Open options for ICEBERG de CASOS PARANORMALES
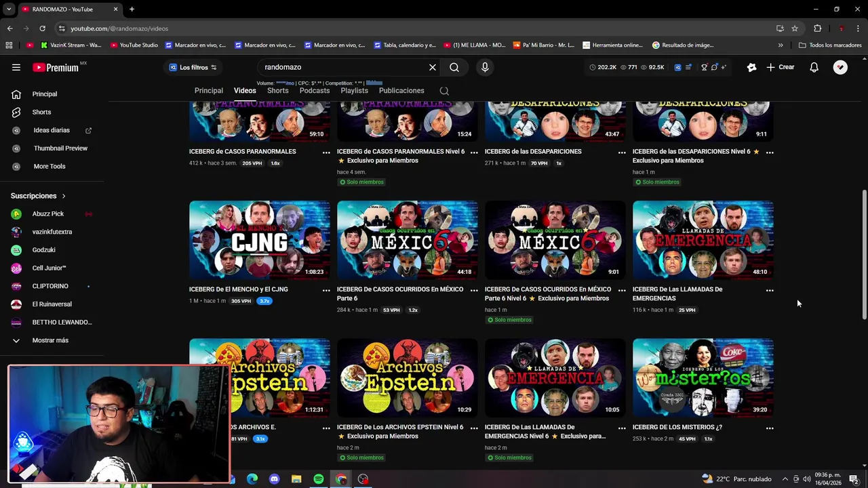The width and height of the screenshot is (868, 488). tap(326, 152)
